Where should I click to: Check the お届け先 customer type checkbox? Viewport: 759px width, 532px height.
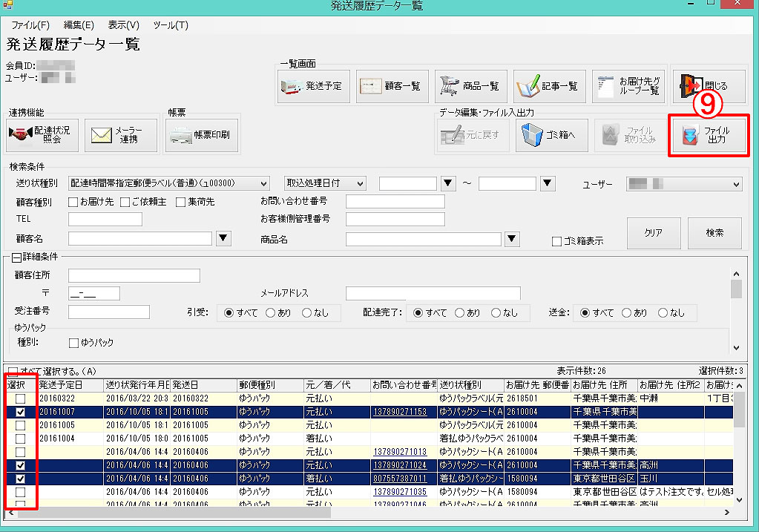coord(73,202)
